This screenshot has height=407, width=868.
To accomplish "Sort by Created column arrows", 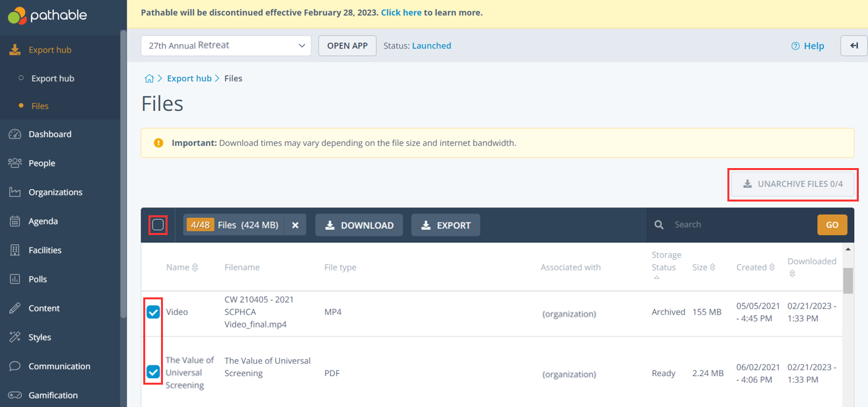I will [772, 267].
